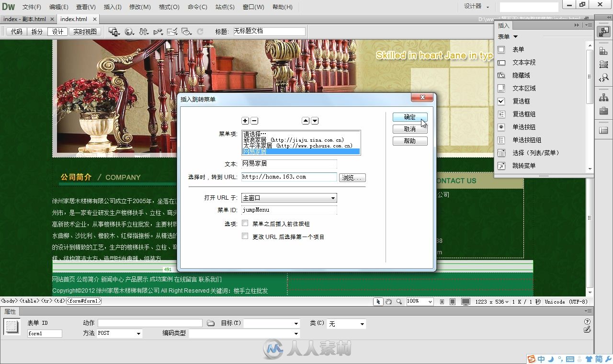The image size is (613, 364).
Task: Select the Hand tool in status bar
Action: [389, 302]
